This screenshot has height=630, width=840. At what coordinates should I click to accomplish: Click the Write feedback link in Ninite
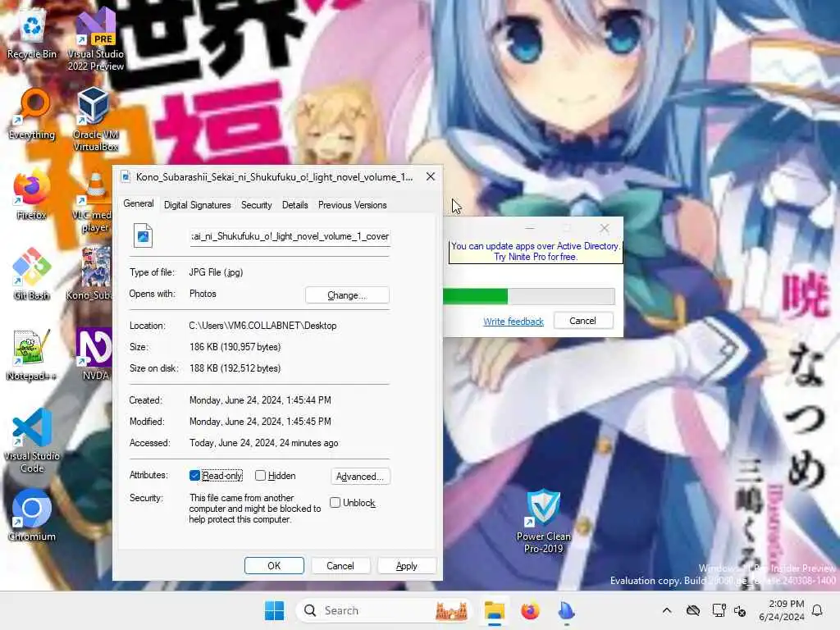(514, 321)
